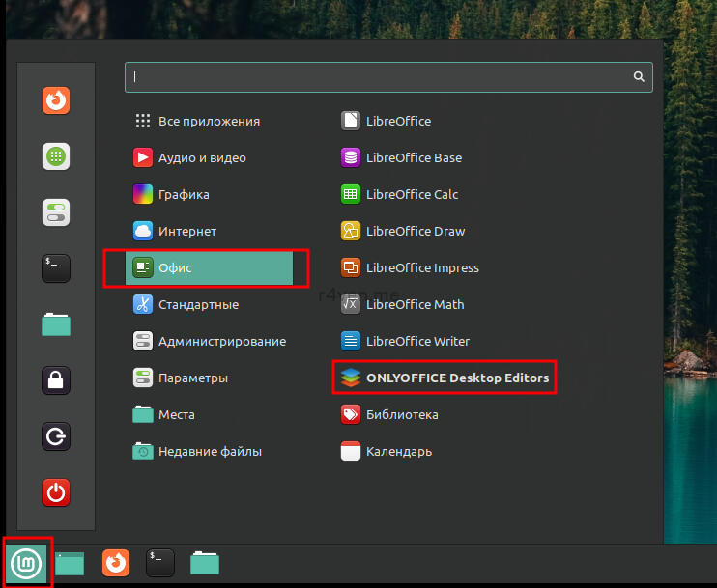The width and height of the screenshot is (717, 588).
Task: Open Firefox from the favorites sidebar
Action: tap(56, 99)
